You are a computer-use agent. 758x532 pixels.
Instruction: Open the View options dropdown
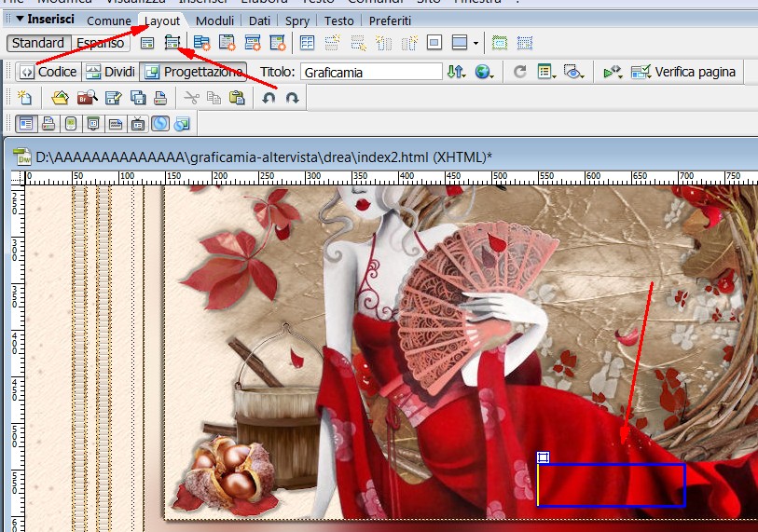tap(546, 72)
